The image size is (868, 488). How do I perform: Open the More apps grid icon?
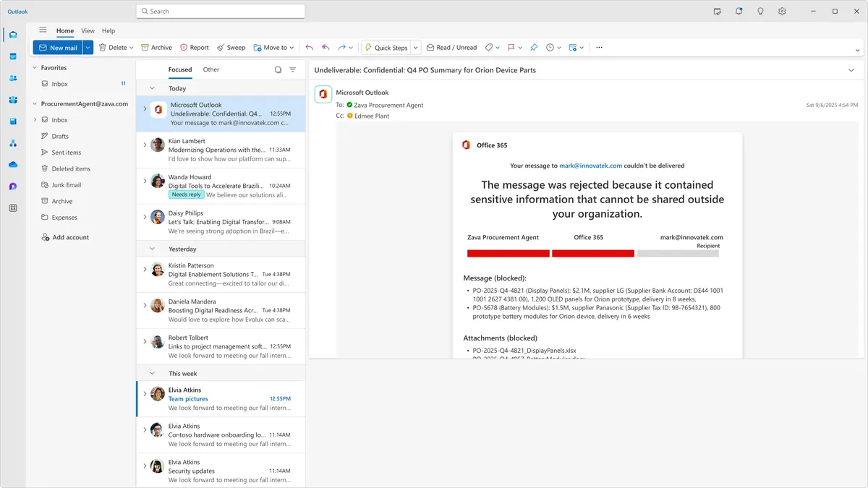(13, 208)
